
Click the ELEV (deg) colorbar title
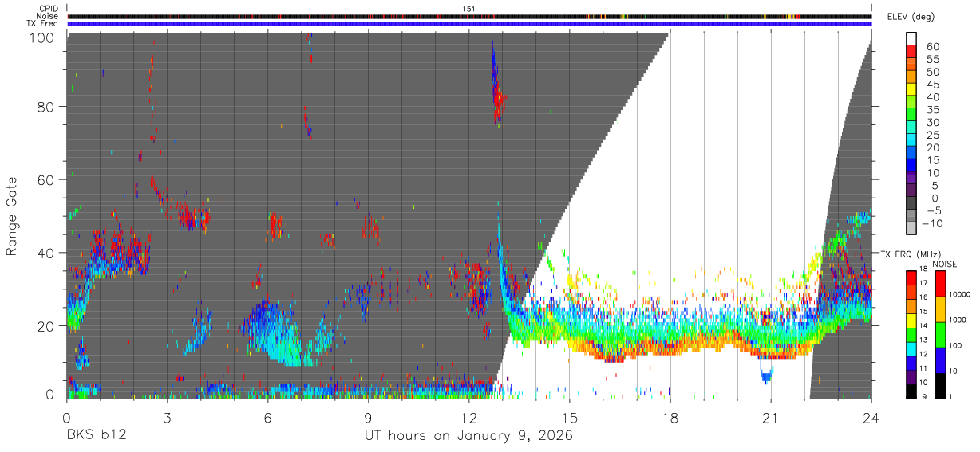[x=911, y=17]
